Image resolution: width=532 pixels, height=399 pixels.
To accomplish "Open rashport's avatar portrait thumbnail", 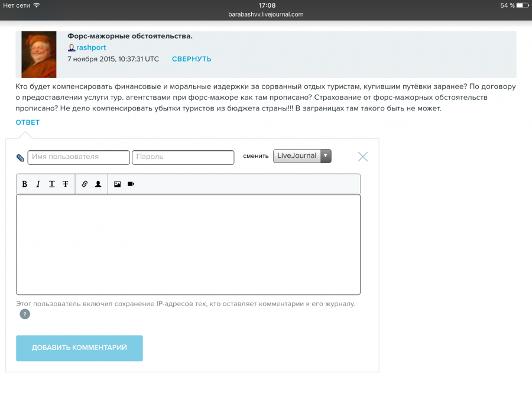I will 39,54.
